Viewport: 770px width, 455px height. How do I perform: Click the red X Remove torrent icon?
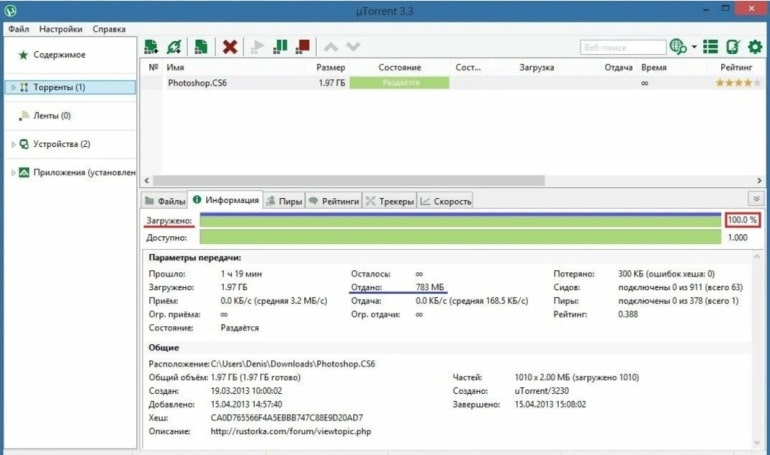click(x=229, y=47)
